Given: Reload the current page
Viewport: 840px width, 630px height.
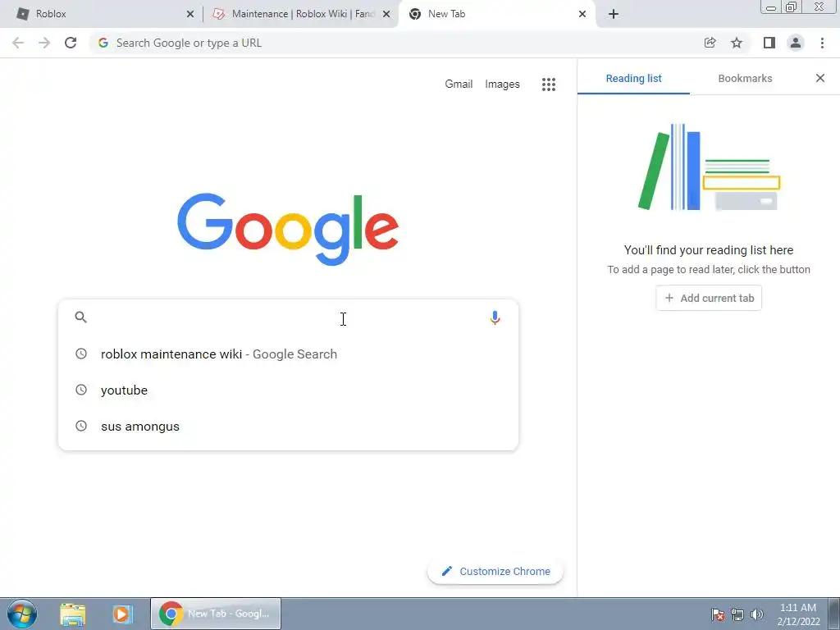Looking at the screenshot, I should tap(71, 43).
